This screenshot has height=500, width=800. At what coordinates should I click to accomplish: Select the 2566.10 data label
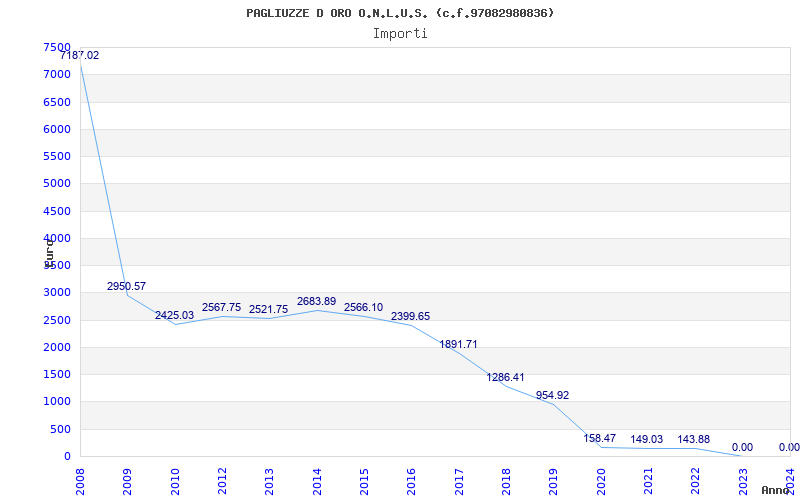[x=363, y=308]
